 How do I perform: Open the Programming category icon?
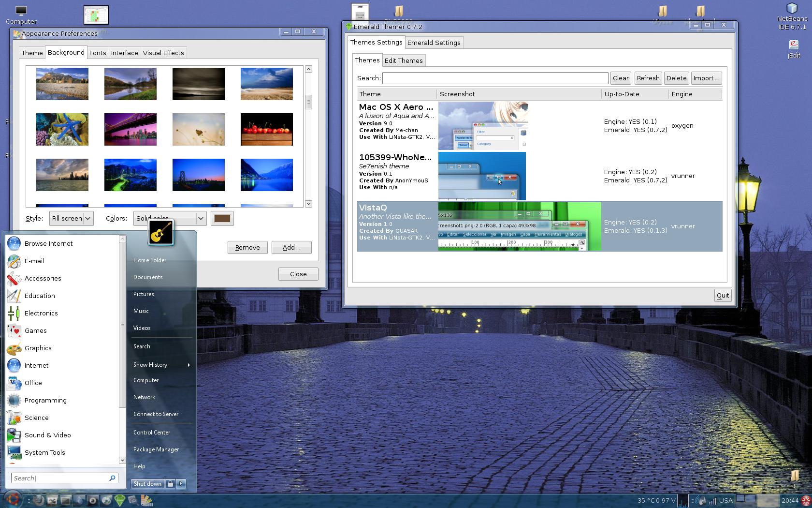(x=14, y=400)
